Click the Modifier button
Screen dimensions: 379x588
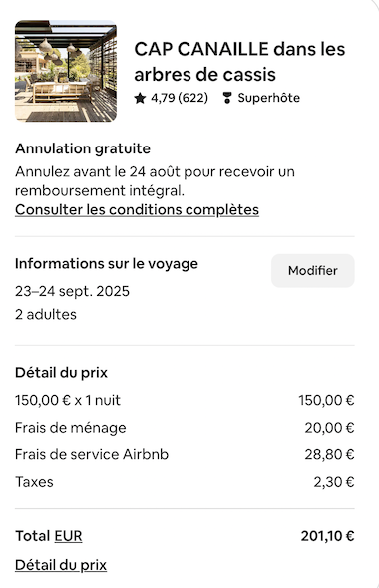tap(313, 271)
